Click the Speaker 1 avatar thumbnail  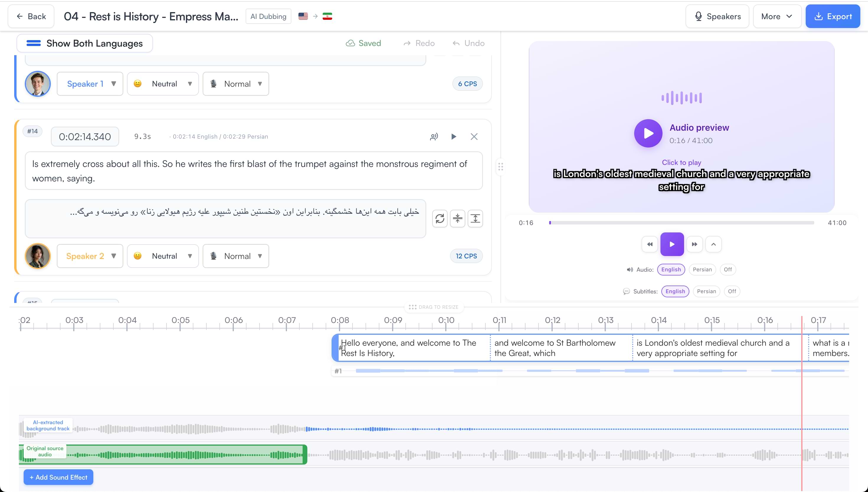(x=37, y=83)
